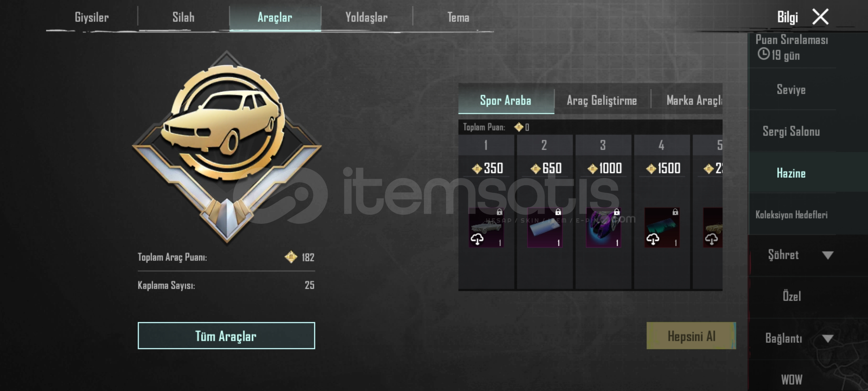The height and width of the screenshot is (391, 868).
Task: Open Koleksiyon Hedefleri in sidebar
Action: [791, 215]
